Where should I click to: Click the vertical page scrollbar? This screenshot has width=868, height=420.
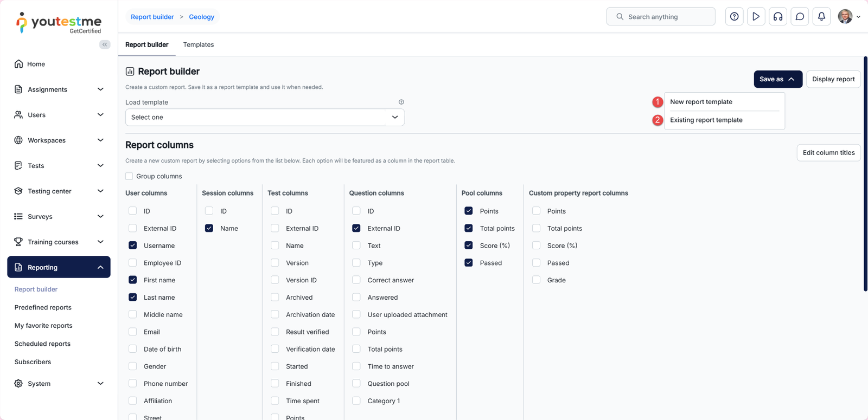865,173
